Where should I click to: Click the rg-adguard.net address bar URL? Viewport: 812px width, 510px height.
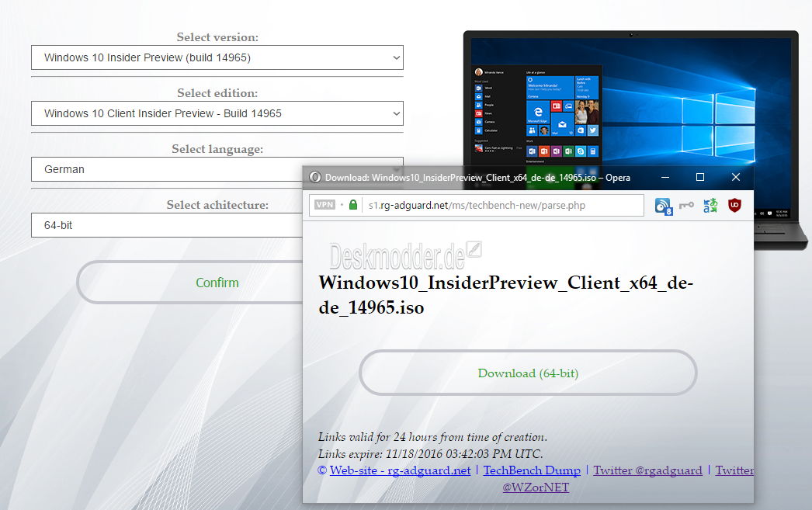coord(477,206)
